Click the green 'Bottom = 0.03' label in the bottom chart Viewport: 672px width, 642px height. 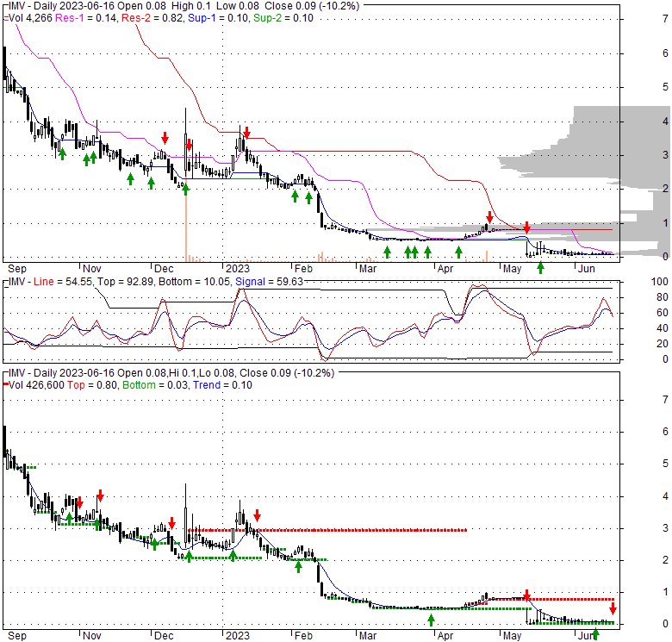[x=155, y=385]
